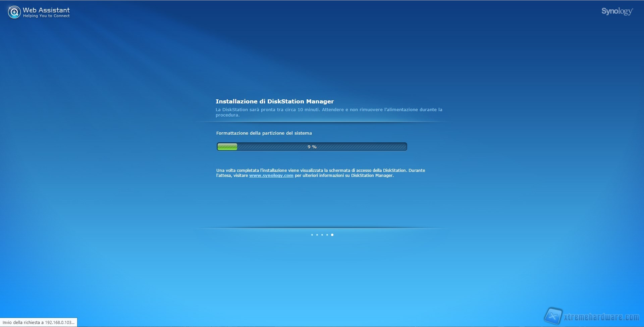Click the 9 % progress percentage label
Image resolution: width=644 pixels, height=327 pixels.
(x=312, y=147)
